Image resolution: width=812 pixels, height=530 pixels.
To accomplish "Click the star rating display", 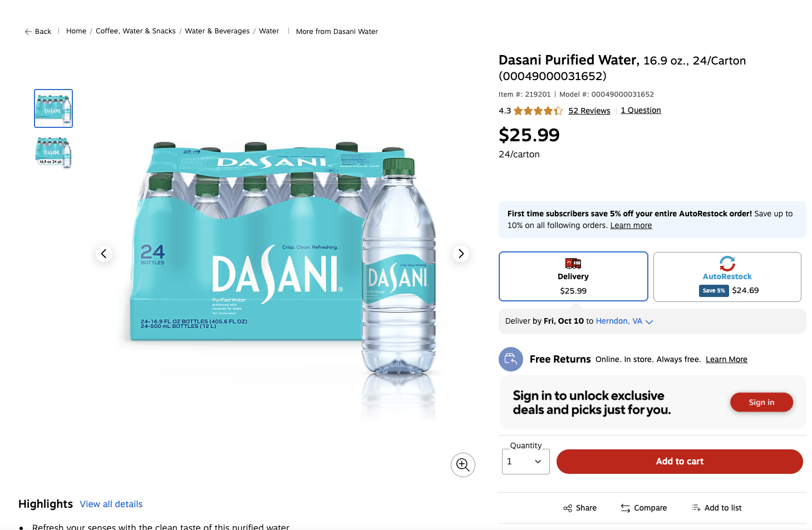I will [538, 111].
